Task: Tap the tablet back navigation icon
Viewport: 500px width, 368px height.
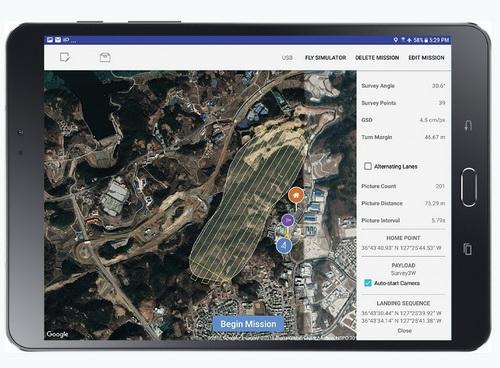Action: (468, 126)
